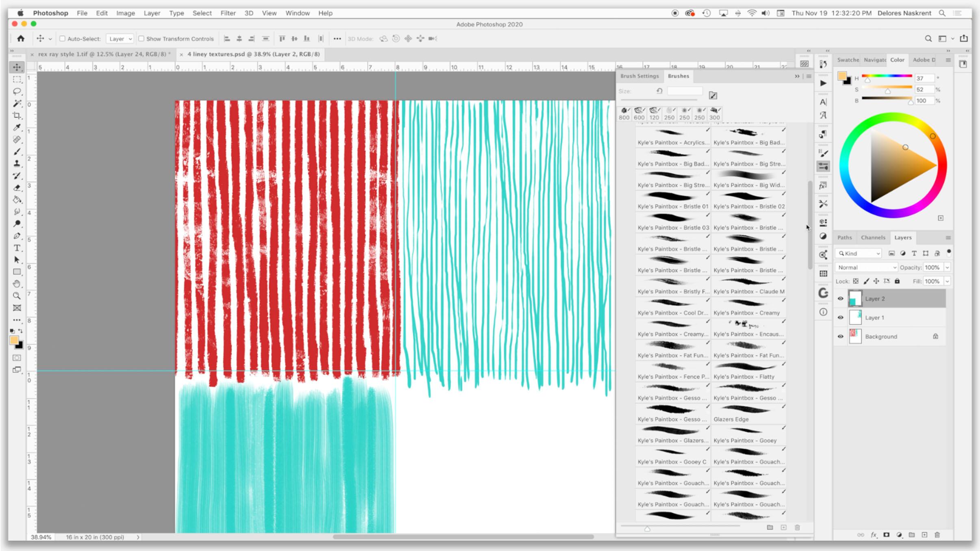Select the Zoom tool in toolbox
980x551 pixels.
(17, 296)
